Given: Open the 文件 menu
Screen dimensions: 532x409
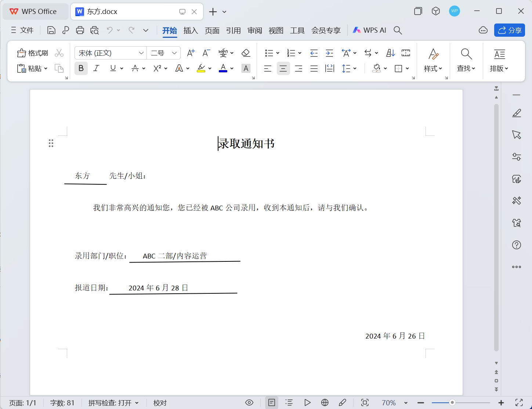Looking at the screenshot, I should (22, 30).
